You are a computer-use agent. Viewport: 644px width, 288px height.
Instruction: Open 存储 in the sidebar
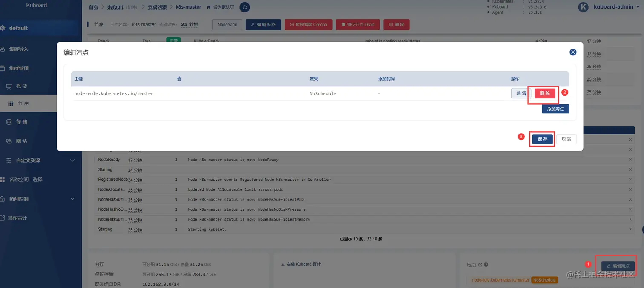click(22, 122)
